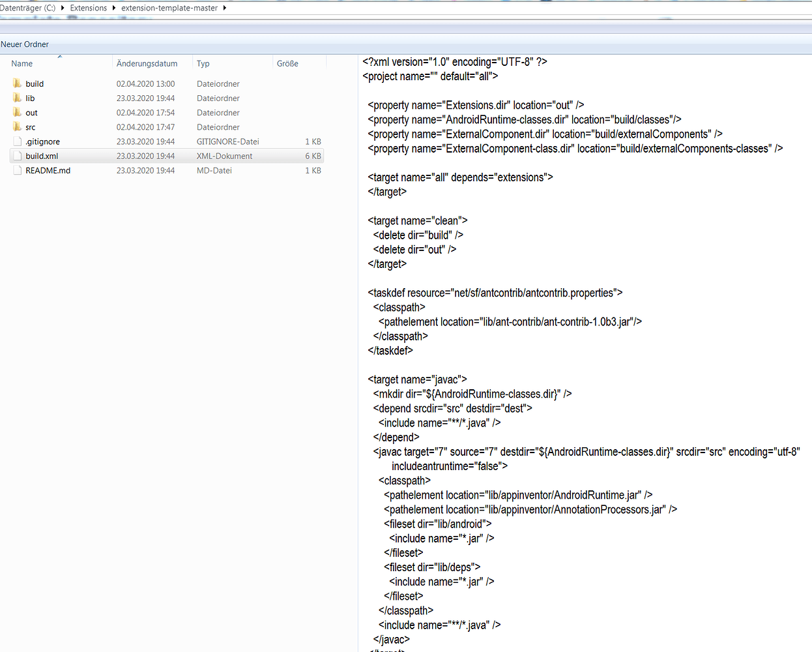Screen dimensions: 812x652
Task: Select the src folder icon
Action: (18, 126)
